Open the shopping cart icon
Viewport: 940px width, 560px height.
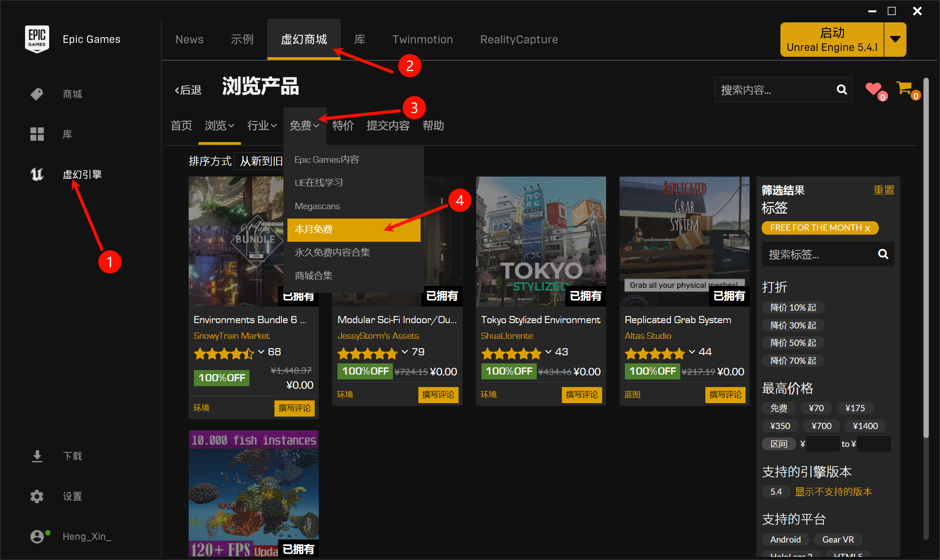[904, 88]
